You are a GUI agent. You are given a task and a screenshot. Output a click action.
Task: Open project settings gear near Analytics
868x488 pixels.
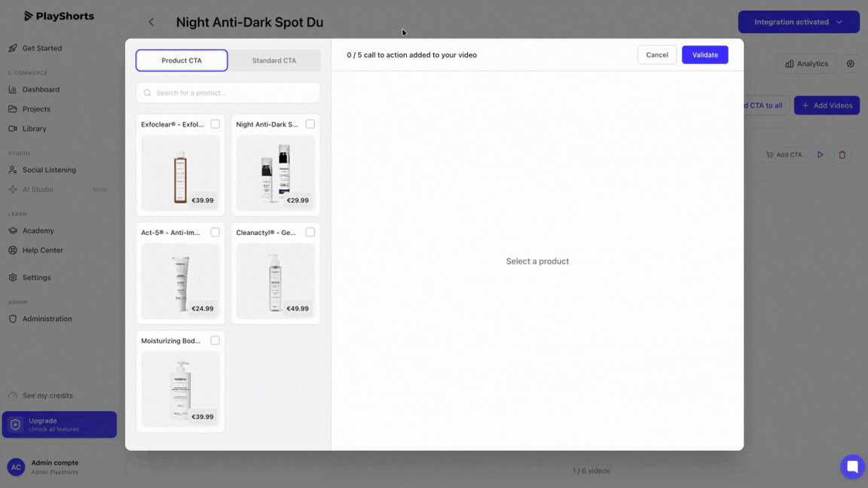click(851, 63)
